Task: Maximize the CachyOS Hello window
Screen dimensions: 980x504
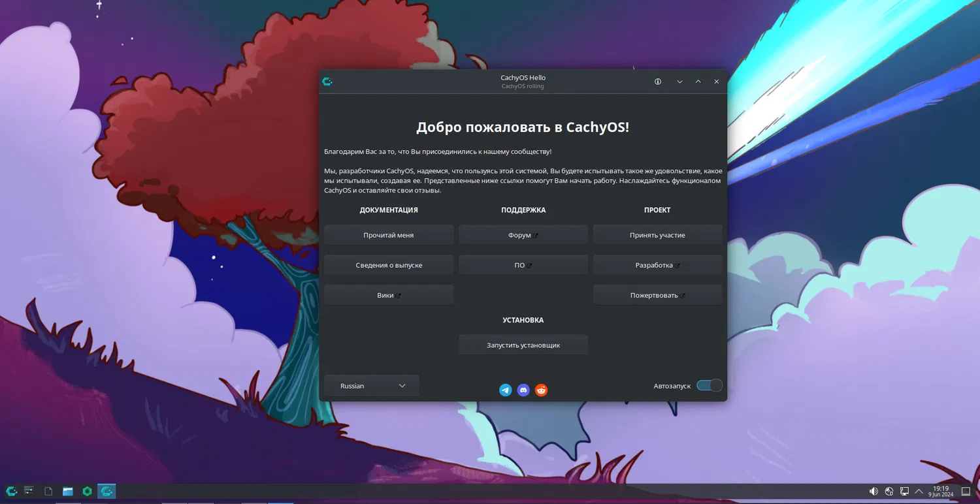Action: pyautogui.click(x=698, y=82)
